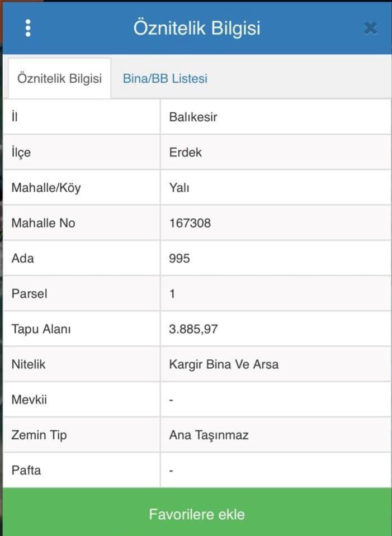This screenshot has height=536, width=392.
Task: Click the Tapu Alanı row label
Action: coord(41,329)
